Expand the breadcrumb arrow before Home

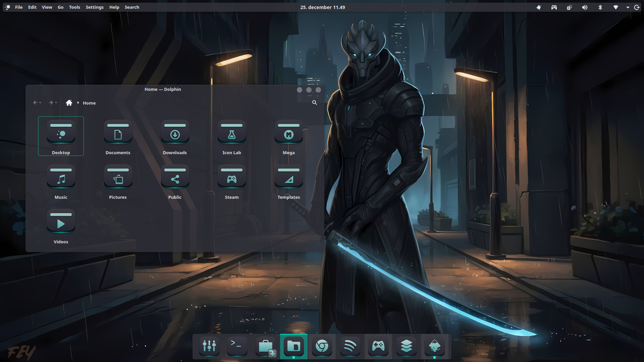pos(78,103)
